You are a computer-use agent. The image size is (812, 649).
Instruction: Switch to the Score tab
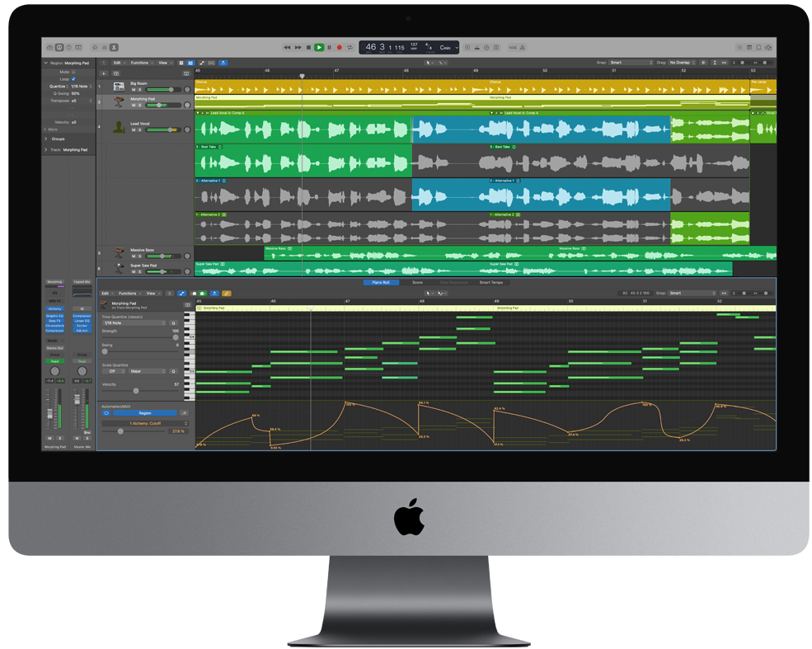click(417, 283)
